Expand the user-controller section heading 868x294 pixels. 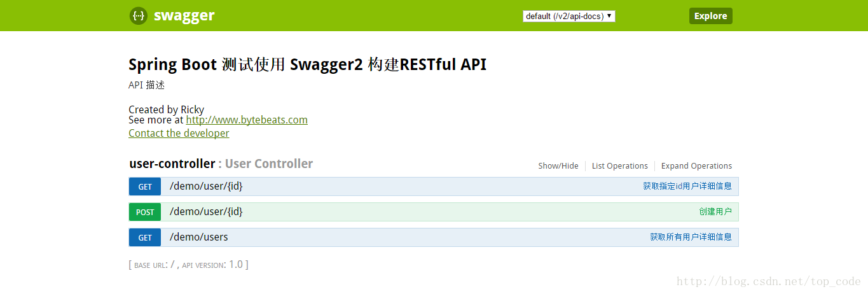172,164
